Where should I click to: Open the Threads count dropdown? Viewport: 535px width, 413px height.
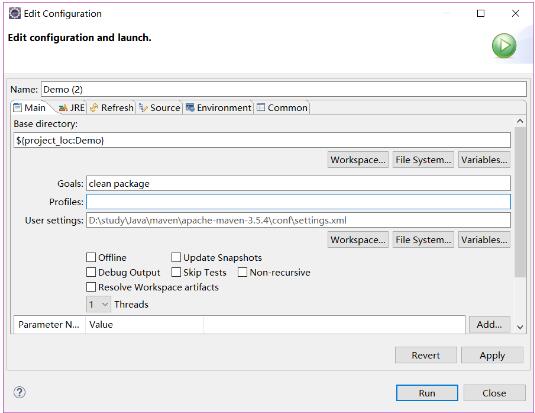pos(98,304)
